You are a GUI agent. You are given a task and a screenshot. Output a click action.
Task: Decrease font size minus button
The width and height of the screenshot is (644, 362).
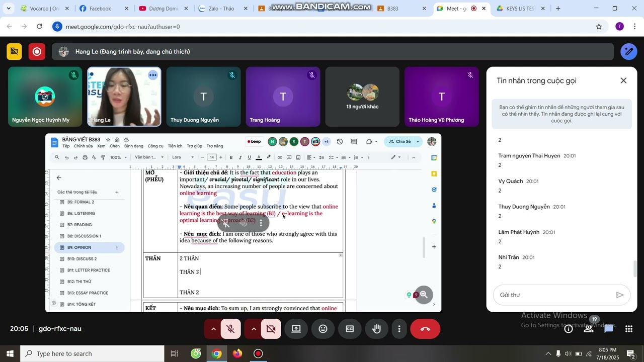point(203,157)
